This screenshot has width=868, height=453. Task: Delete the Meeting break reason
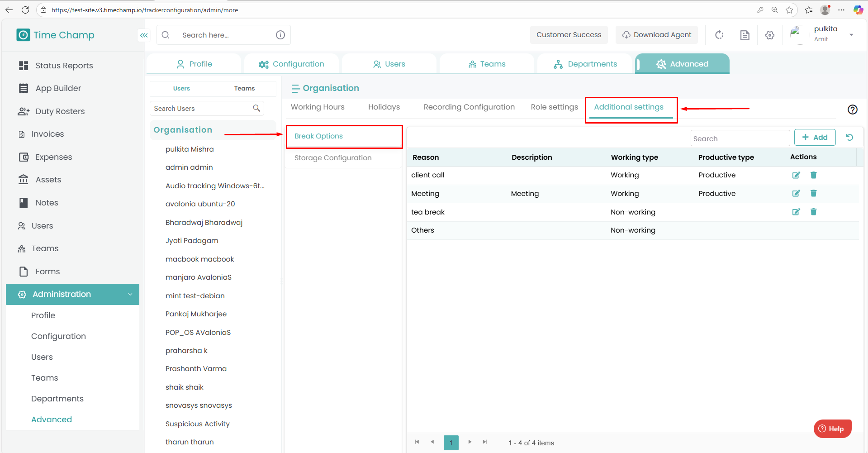tap(813, 193)
